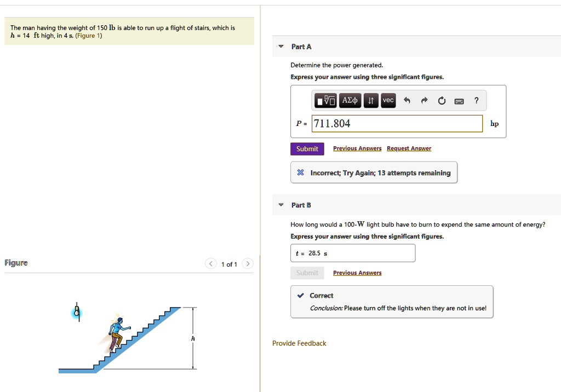Open the math templates (fraction/root) tool
The image size is (561, 392).
click(x=326, y=100)
